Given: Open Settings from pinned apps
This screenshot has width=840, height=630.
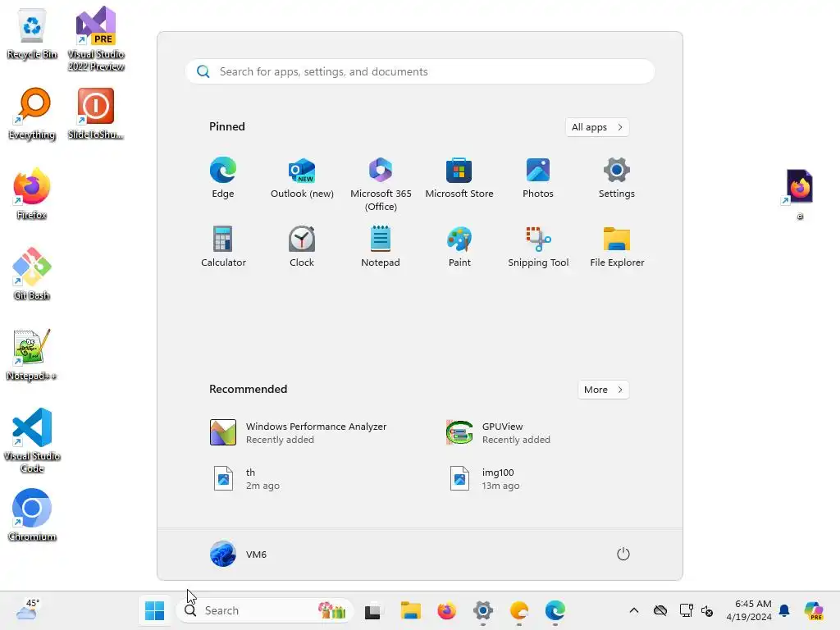Looking at the screenshot, I should [617, 178].
